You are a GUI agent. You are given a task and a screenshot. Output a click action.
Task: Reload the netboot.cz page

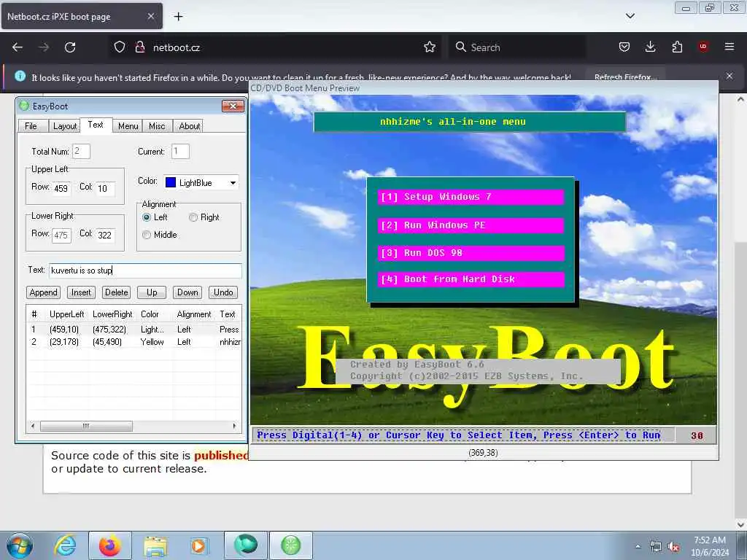(x=70, y=47)
